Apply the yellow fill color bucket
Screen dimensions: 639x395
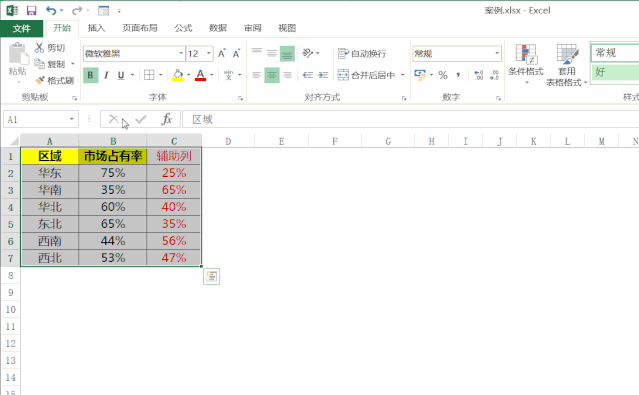pos(178,75)
